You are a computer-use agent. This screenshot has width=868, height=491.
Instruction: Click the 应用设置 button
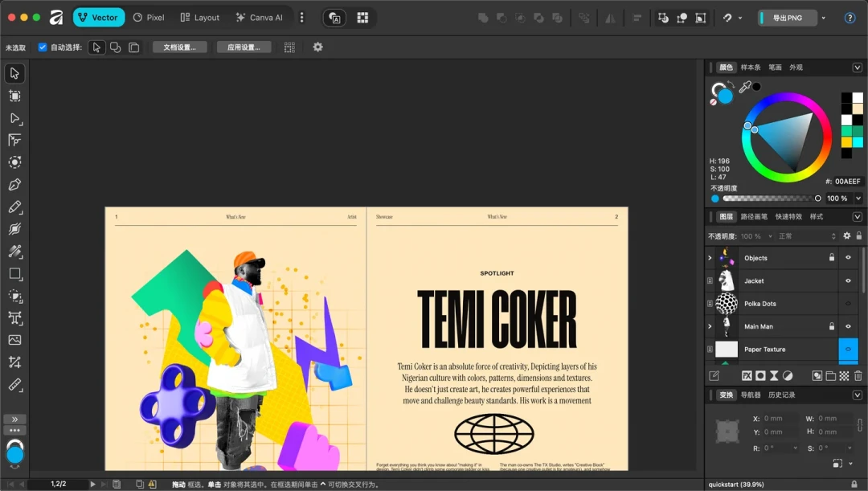click(x=244, y=47)
